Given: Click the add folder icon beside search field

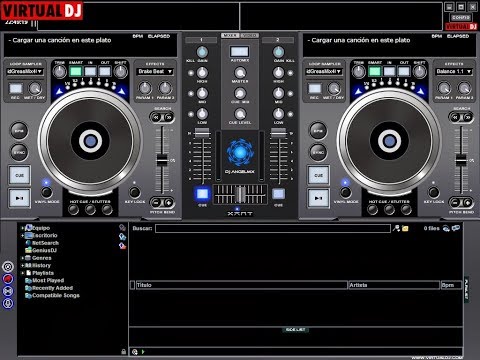Looking at the screenshot, I should [x=405, y=228].
